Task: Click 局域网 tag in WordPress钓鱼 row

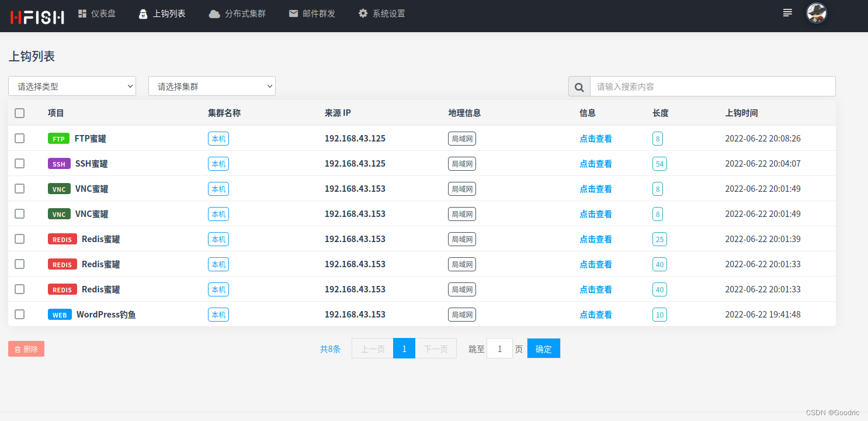Action: (x=462, y=315)
